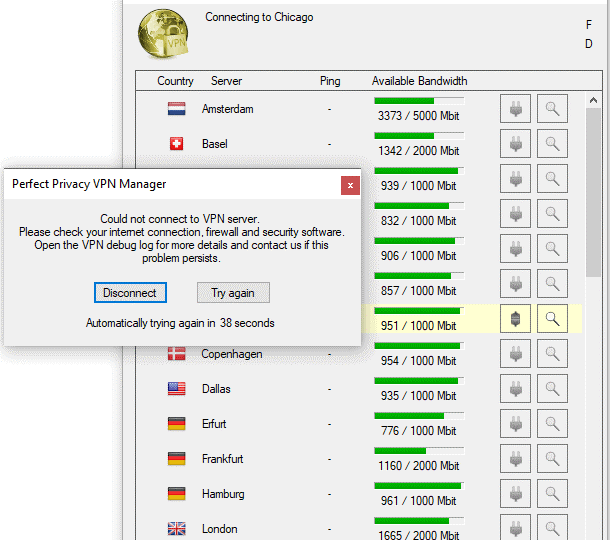Click the connect plug icon for Basel

(x=515, y=144)
